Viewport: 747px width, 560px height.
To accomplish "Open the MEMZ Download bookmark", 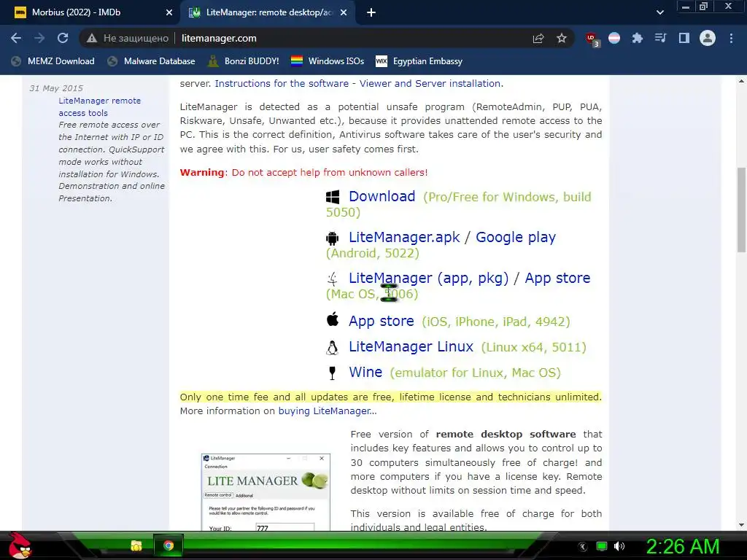I will click(53, 61).
